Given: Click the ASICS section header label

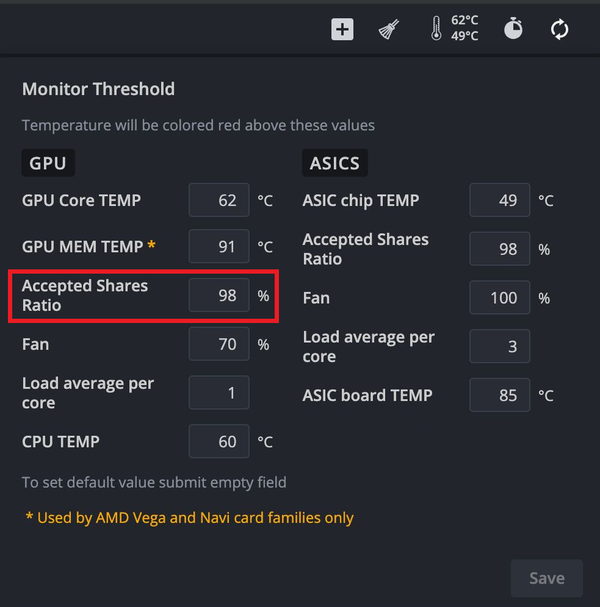Looking at the screenshot, I should point(334,163).
